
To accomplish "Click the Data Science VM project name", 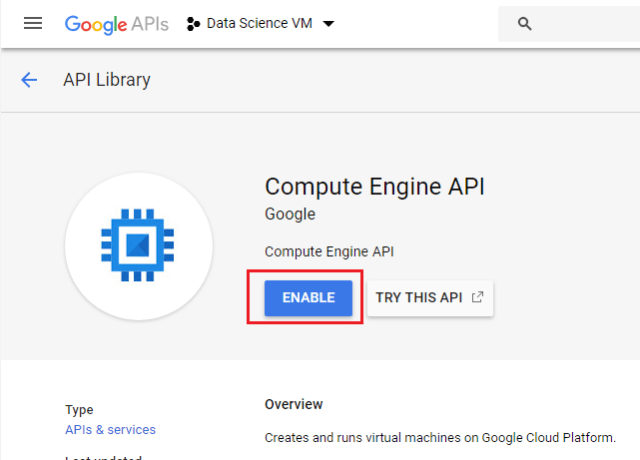I will pos(260,23).
